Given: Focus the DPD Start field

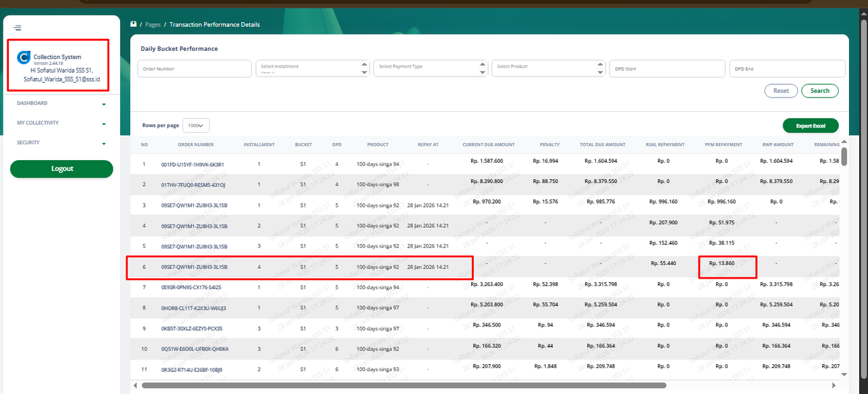Looking at the screenshot, I should (x=667, y=68).
